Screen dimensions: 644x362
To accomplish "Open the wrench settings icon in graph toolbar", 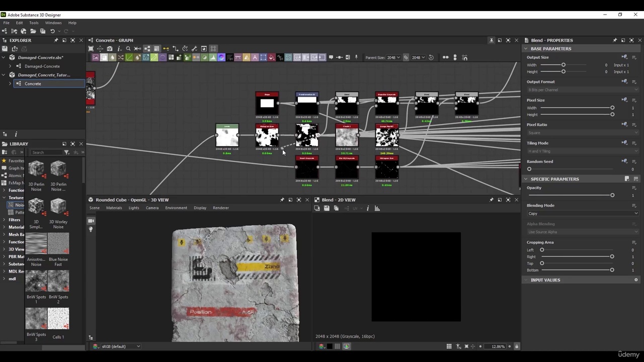I will coord(194,49).
